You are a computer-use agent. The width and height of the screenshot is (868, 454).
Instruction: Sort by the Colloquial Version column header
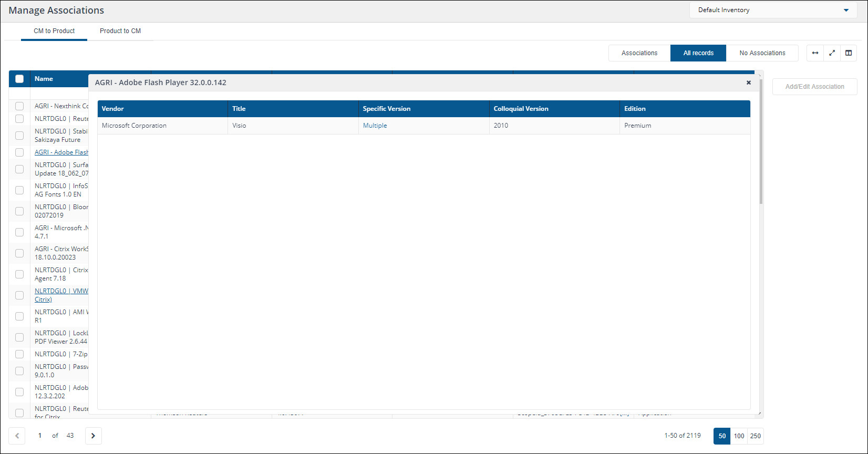[521, 109]
